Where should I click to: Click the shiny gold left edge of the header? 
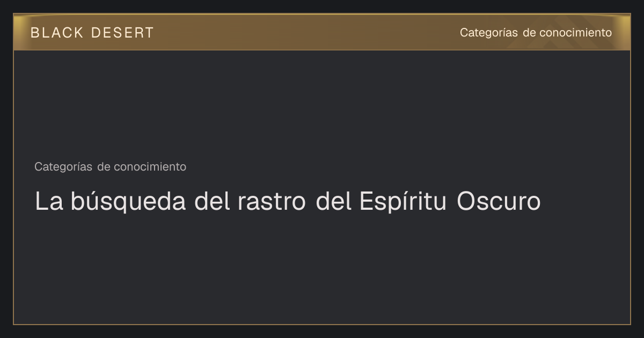(20, 32)
